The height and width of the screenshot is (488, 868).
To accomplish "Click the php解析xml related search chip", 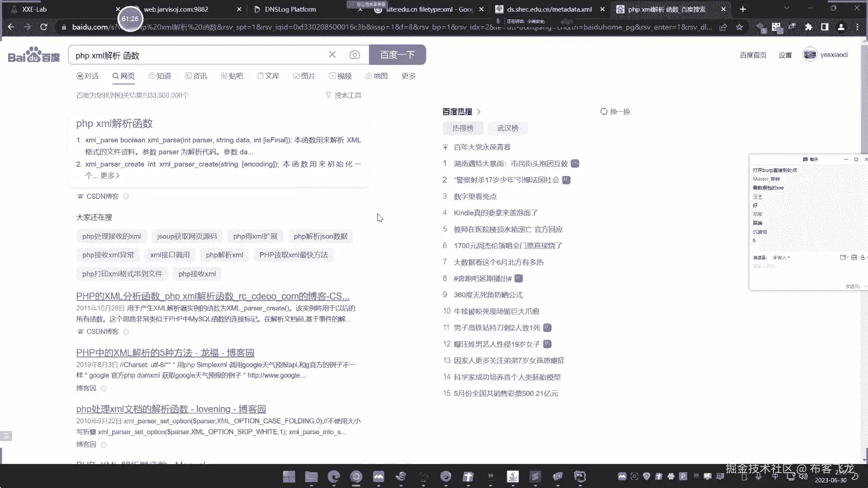I will click(x=224, y=255).
